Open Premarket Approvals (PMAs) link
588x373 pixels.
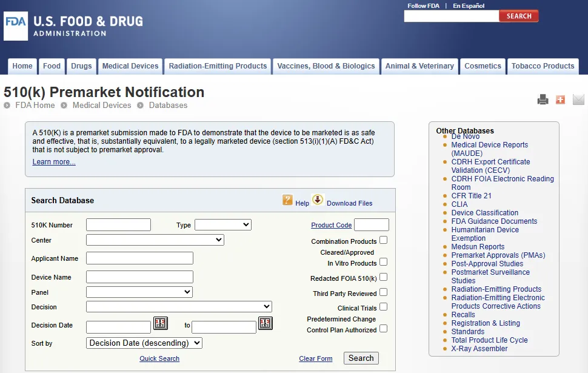pos(498,255)
